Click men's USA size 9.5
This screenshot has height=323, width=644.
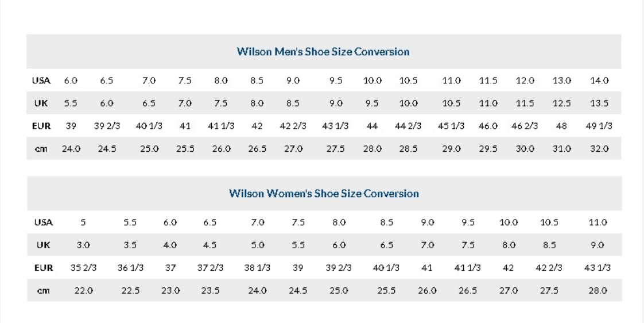point(336,80)
